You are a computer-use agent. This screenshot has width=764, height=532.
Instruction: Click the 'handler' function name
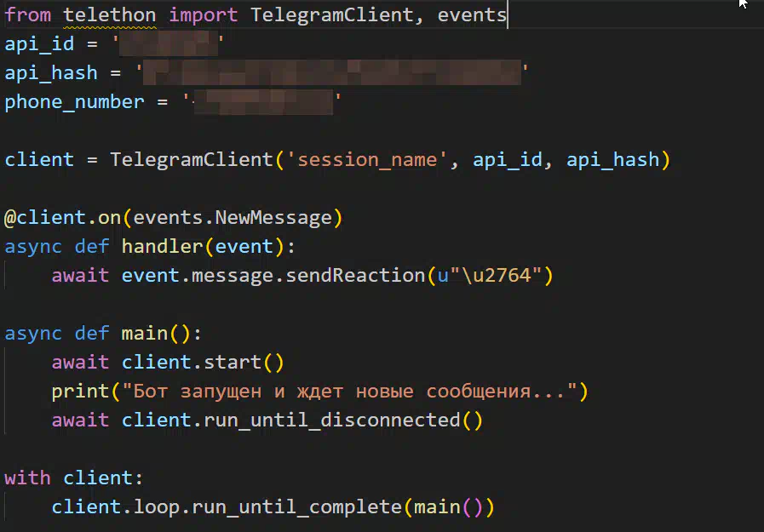click(x=162, y=247)
